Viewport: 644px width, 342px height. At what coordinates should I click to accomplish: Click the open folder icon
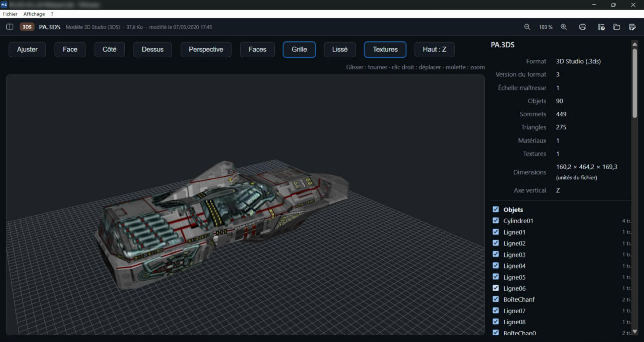click(617, 27)
